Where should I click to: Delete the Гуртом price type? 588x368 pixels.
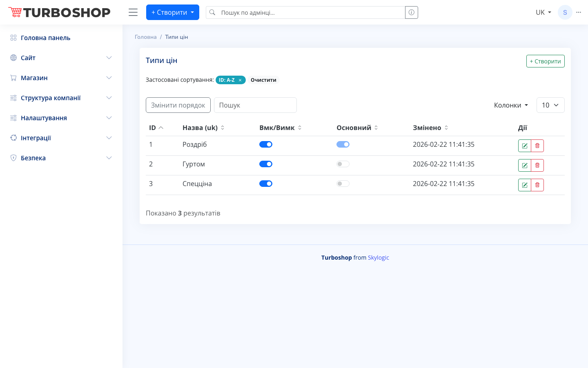[x=537, y=165]
